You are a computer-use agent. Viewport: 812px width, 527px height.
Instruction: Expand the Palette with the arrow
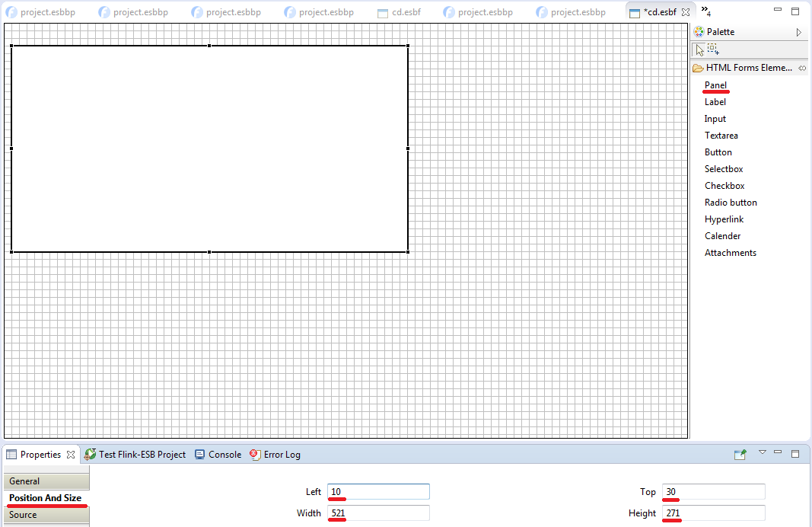[798, 32]
